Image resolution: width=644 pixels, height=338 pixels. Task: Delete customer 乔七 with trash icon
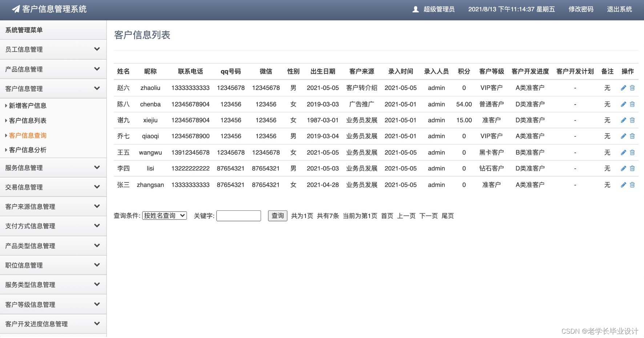click(x=632, y=136)
